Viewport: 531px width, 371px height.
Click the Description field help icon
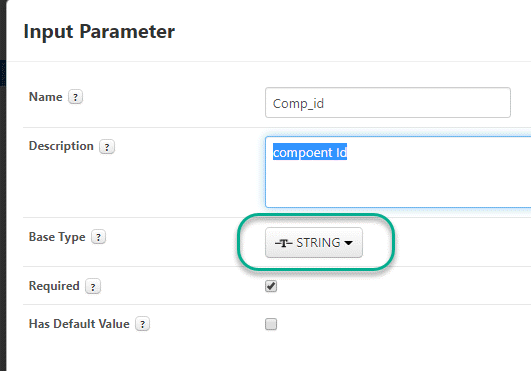coord(107,147)
